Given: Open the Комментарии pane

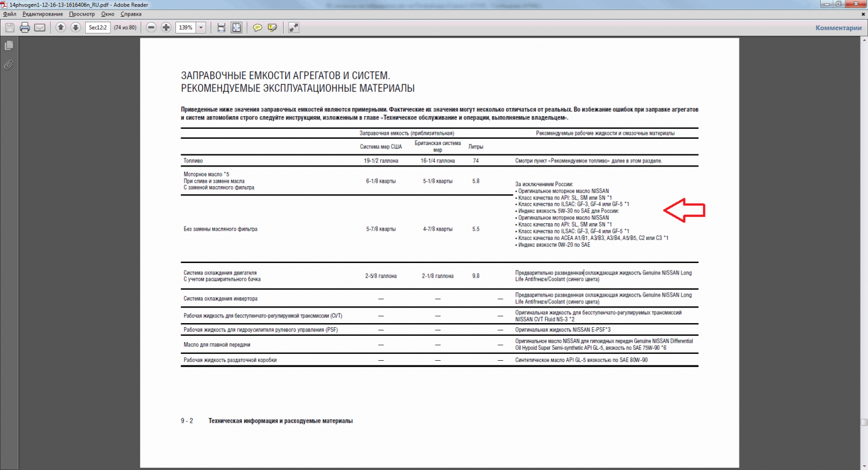Looking at the screenshot, I should pyautogui.click(x=838, y=28).
